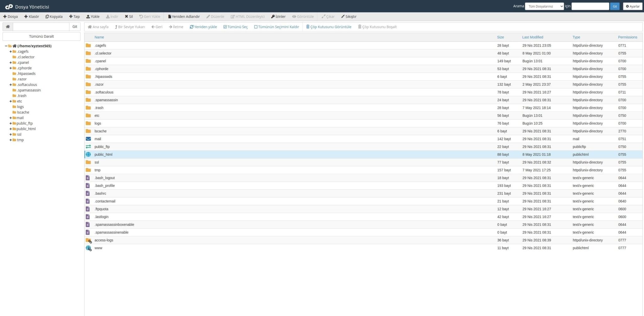Open the Yükle upload tool
The width and height of the screenshot is (644, 316).
click(x=93, y=17)
